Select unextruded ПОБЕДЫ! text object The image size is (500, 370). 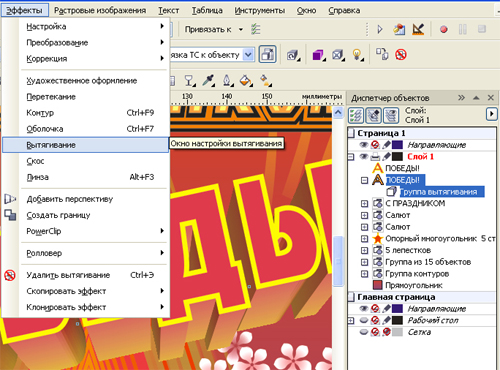pos(402,168)
